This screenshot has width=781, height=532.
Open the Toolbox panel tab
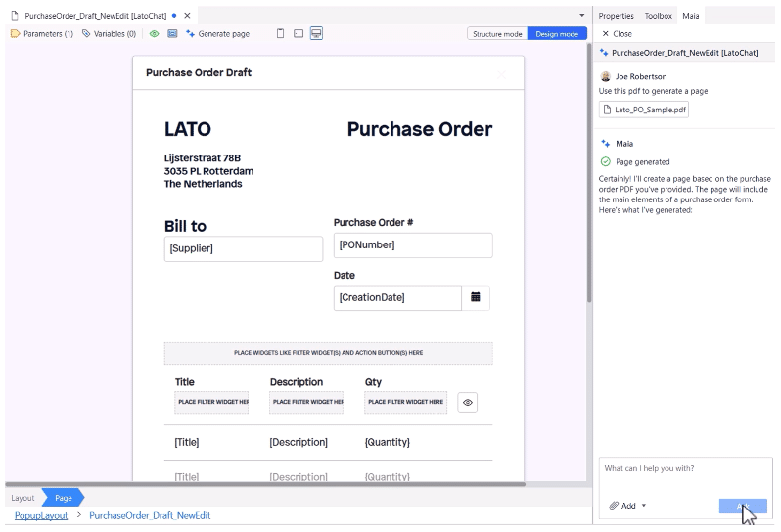pos(658,16)
